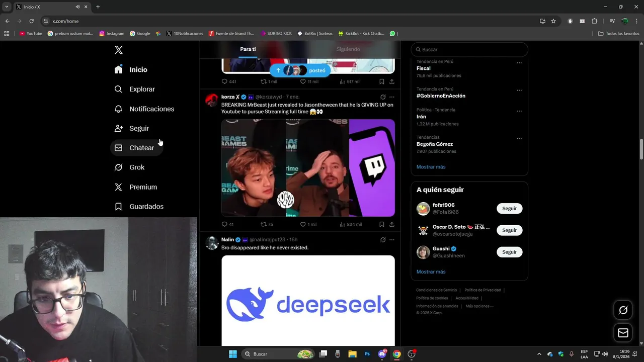The image size is (644, 362).
Task: Open the floating messages button
Action: pos(623,333)
